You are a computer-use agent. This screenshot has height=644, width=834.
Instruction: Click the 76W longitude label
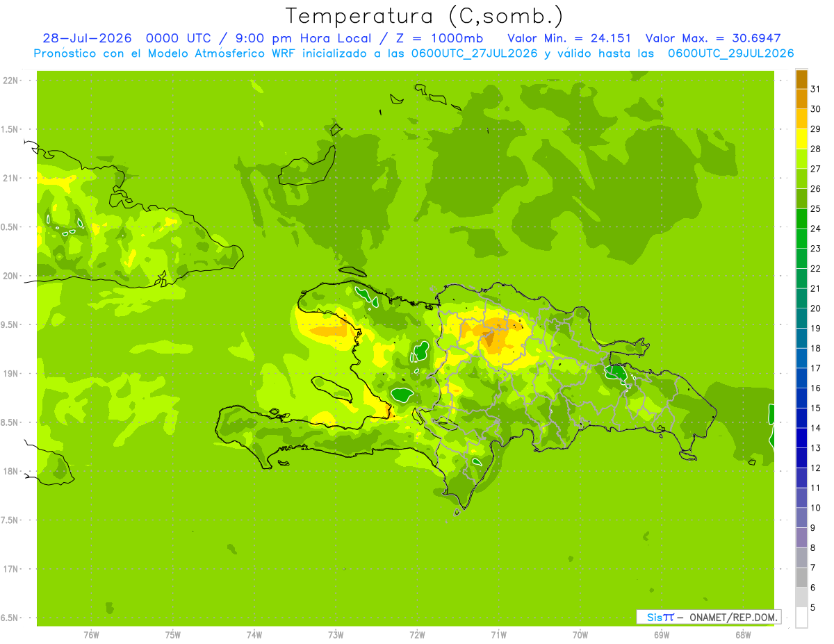point(91,635)
